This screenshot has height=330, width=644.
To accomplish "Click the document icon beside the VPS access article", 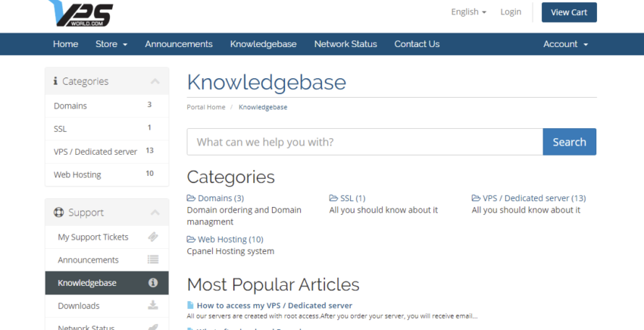I will pos(190,305).
